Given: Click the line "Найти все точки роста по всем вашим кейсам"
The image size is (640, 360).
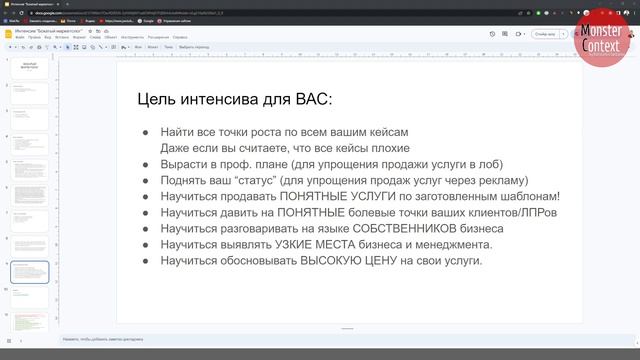Looking at the screenshot, I should pyautogui.click(x=284, y=132).
